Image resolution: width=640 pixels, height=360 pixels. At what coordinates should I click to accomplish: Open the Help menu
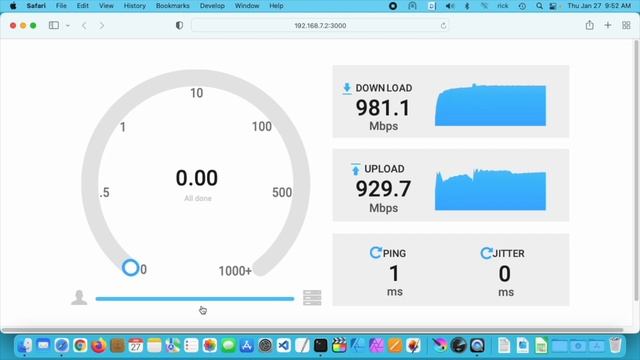coord(276,6)
